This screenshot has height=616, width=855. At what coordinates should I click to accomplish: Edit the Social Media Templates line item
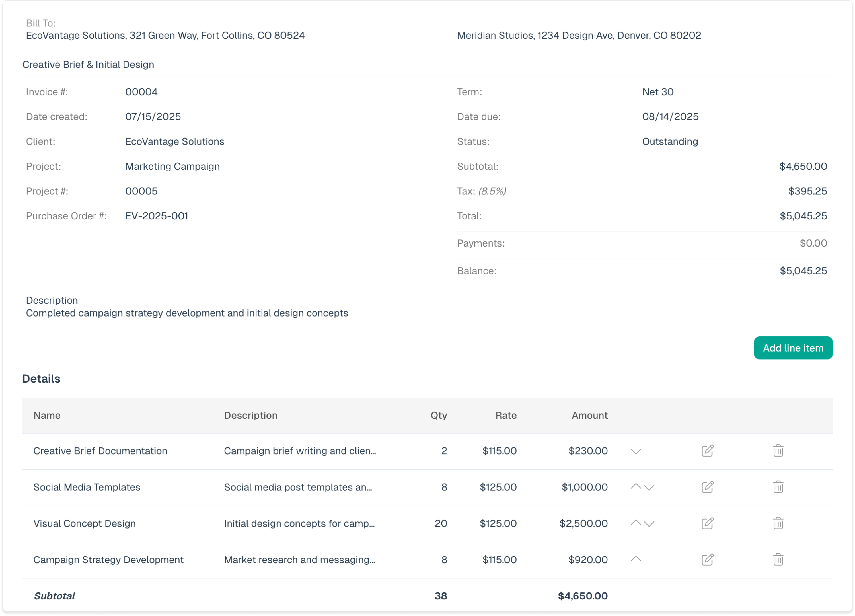coord(707,487)
